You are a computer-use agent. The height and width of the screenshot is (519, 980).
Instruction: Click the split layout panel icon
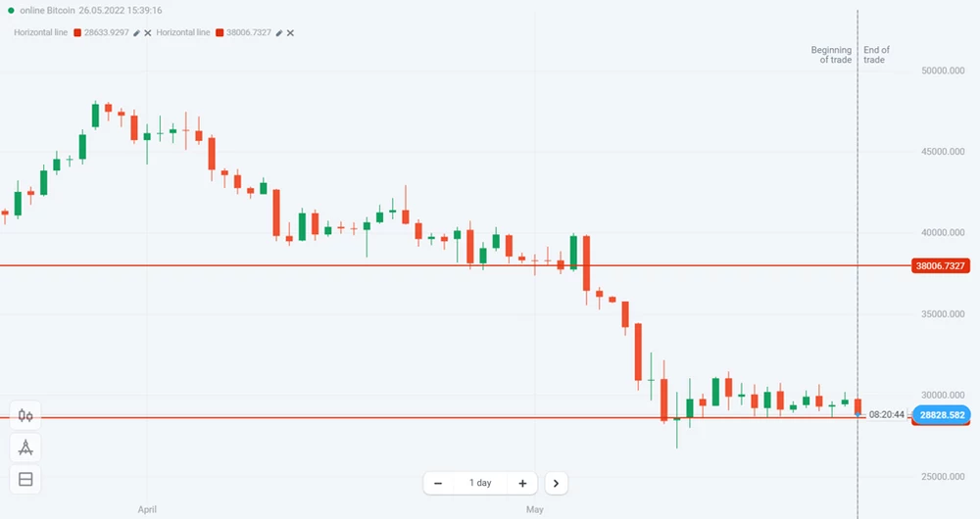pyautogui.click(x=25, y=480)
